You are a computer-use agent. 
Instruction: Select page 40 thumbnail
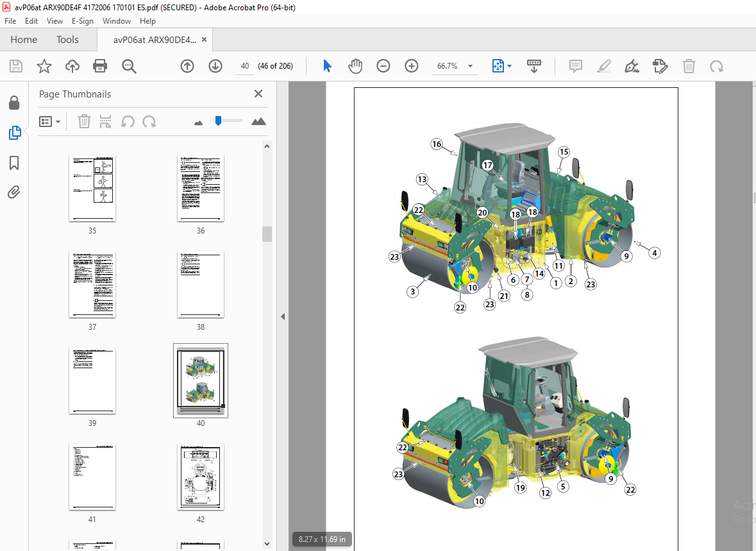click(x=201, y=380)
